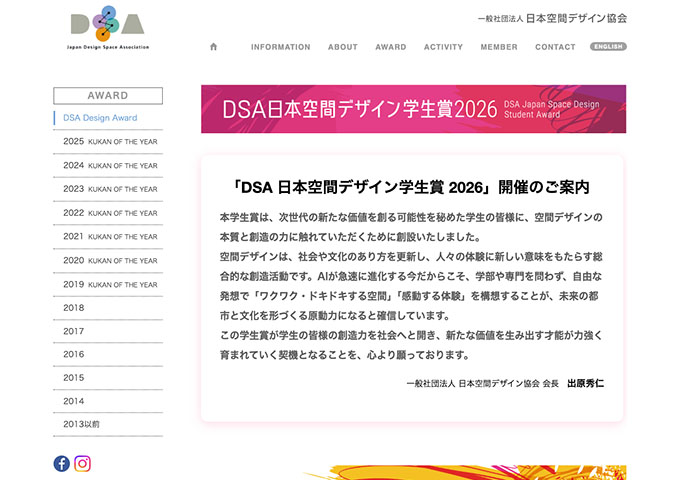The height and width of the screenshot is (480, 680).
Task: Select DSA Design Award link
Action: click(x=100, y=118)
